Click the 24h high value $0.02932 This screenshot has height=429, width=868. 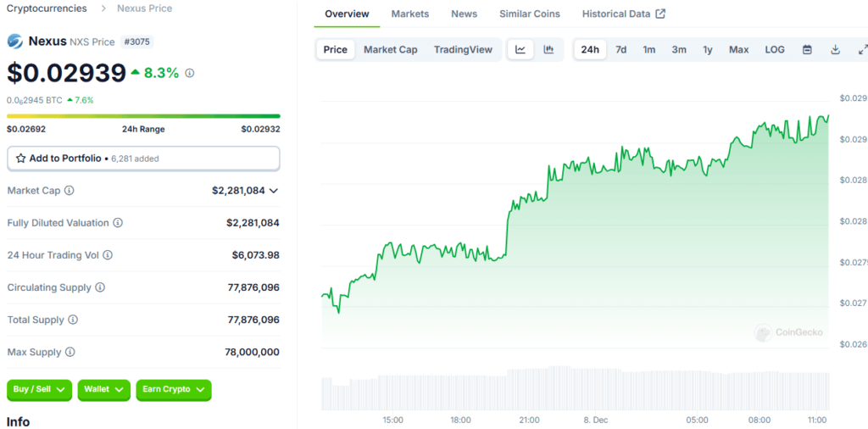[x=260, y=129]
